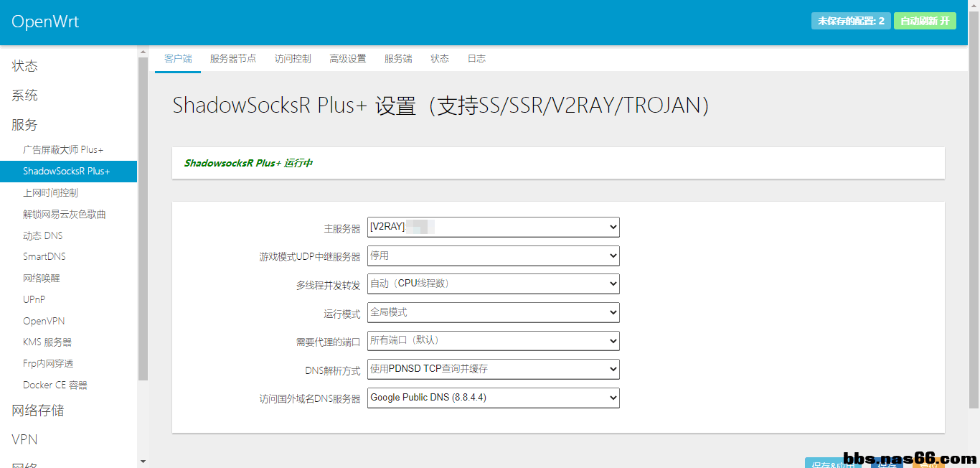Open the unsaved configuration changes badge
Viewport: 980px width, 468px height.
850,21
